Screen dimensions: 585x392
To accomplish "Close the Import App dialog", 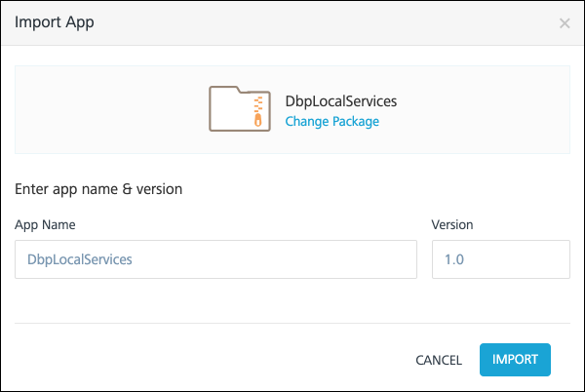I will pos(565,23).
